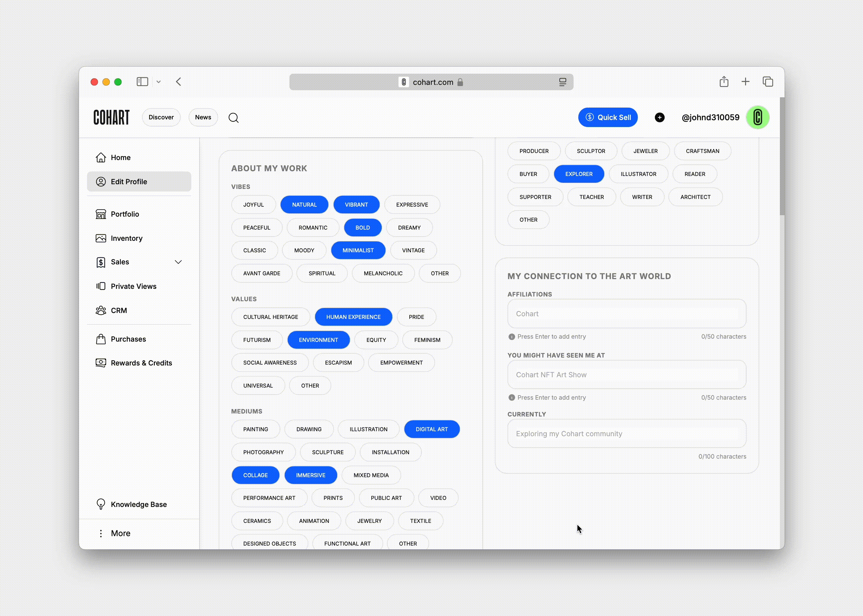
Task: Toggle off the DIGITAL ART medium chip
Action: (432, 429)
